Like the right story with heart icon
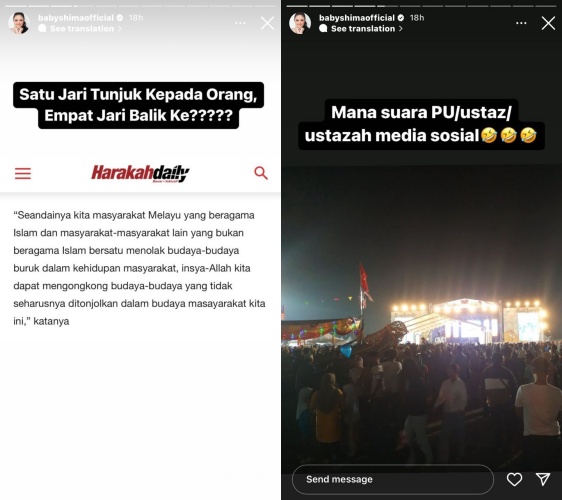The height and width of the screenshot is (500, 562). tap(514, 479)
